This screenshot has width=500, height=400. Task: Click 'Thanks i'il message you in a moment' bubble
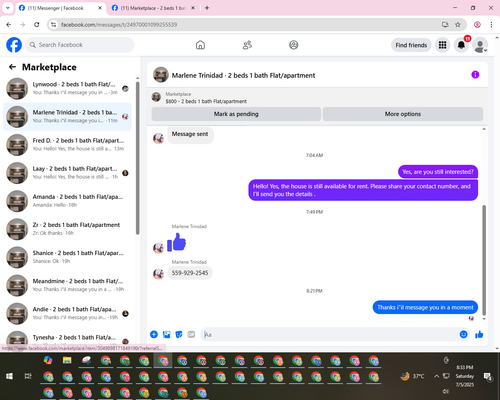click(425, 307)
